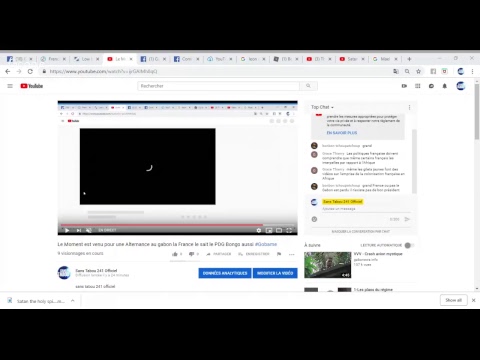The height and width of the screenshot is (360, 480).
Task: Open the Chrome three-dot menu
Action: [472, 71]
